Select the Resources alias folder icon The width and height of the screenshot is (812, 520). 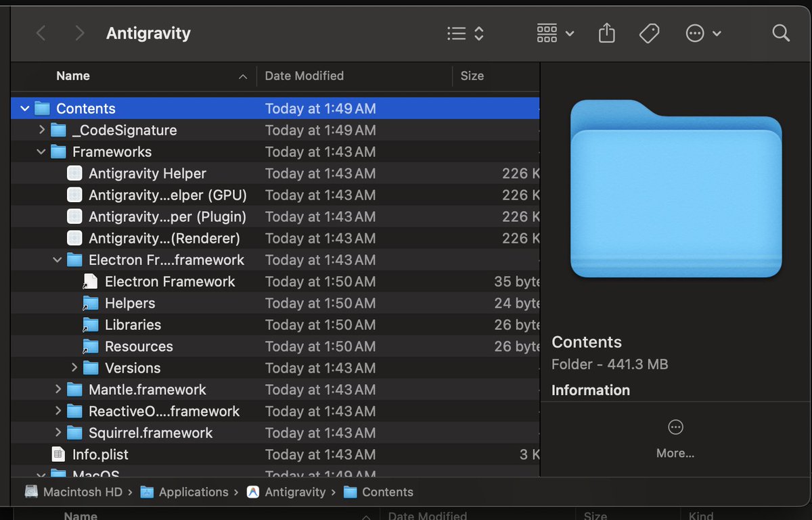(91, 346)
